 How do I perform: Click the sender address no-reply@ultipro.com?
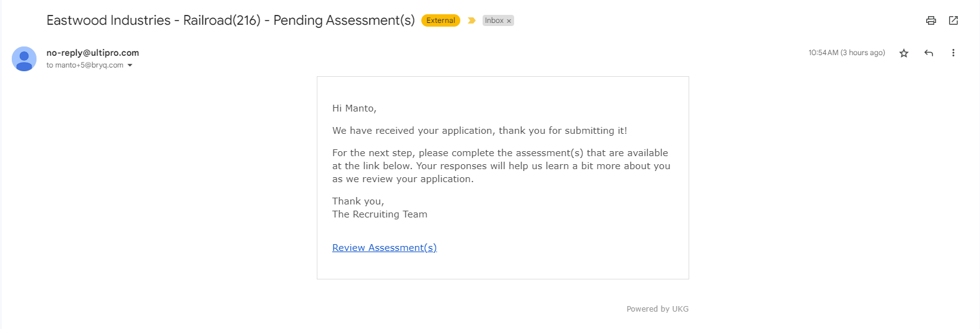(93, 53)
